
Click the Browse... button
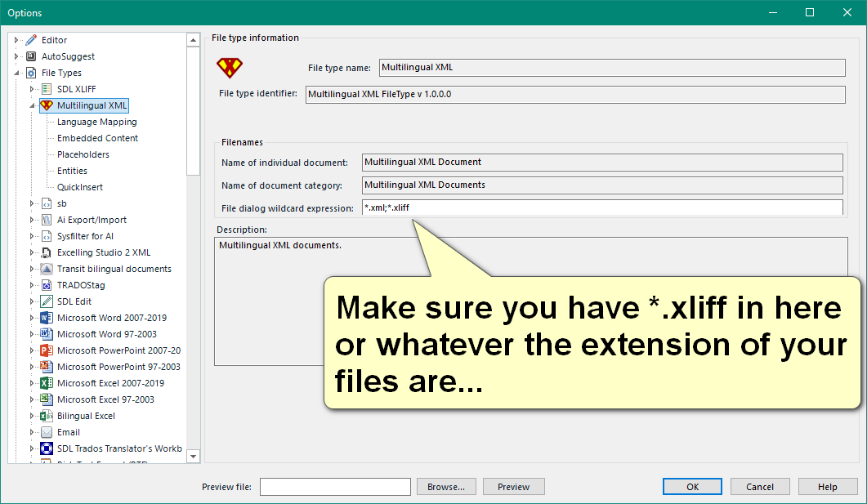tap(446, 486)
